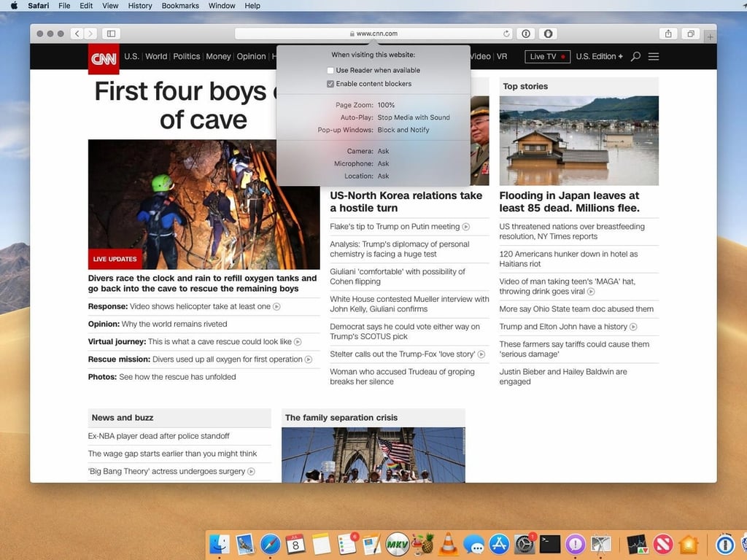
Task: Open Calendar from the Dock
Action: 295,544
